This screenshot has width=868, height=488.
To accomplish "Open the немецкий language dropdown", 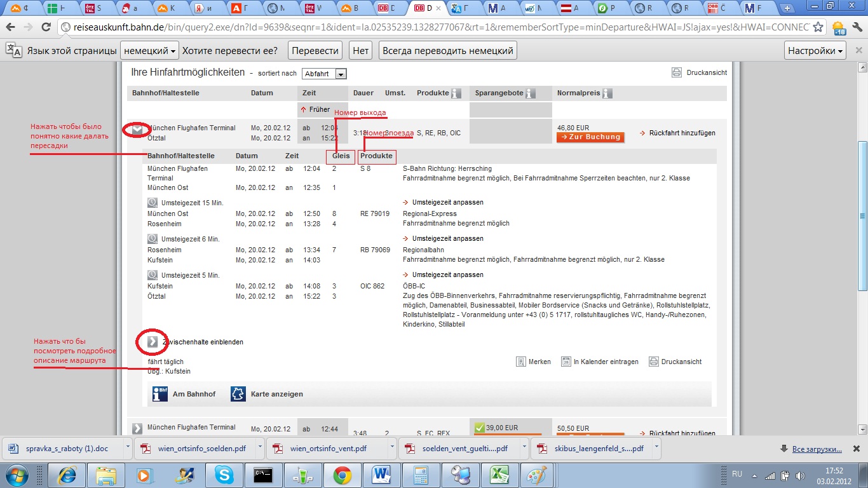I will (150, 50).
